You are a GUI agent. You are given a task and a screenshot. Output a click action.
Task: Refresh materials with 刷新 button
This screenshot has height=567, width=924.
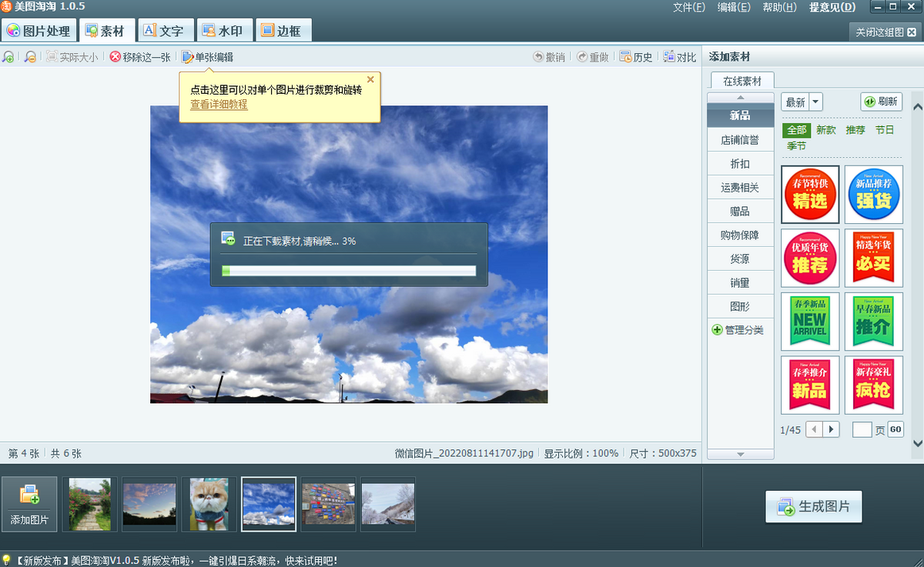(881, 102)
